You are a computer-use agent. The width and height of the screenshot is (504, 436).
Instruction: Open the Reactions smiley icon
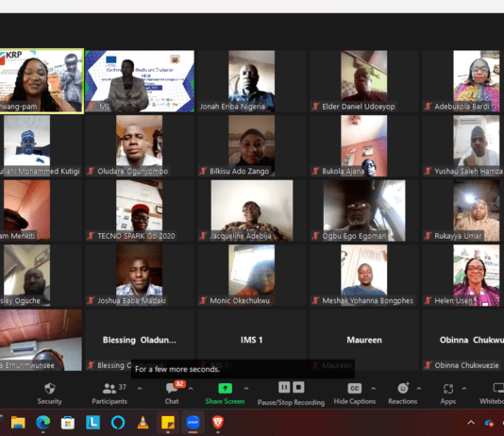(403, 388)
